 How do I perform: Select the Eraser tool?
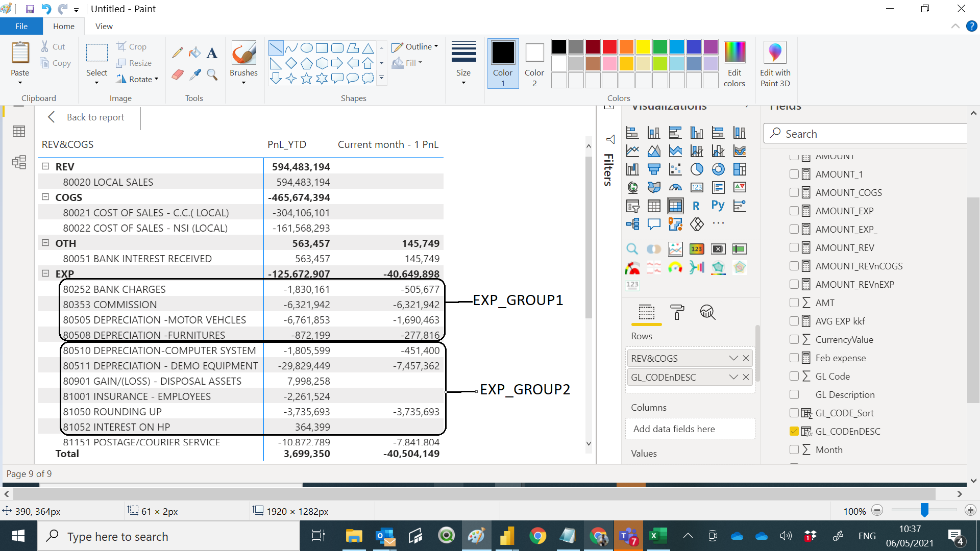(x=177, y=74)
